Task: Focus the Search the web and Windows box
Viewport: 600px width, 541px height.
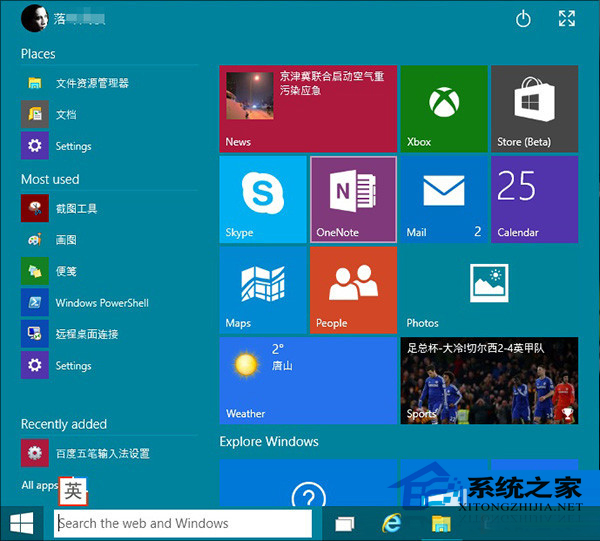Action: (x=183, y=523)
